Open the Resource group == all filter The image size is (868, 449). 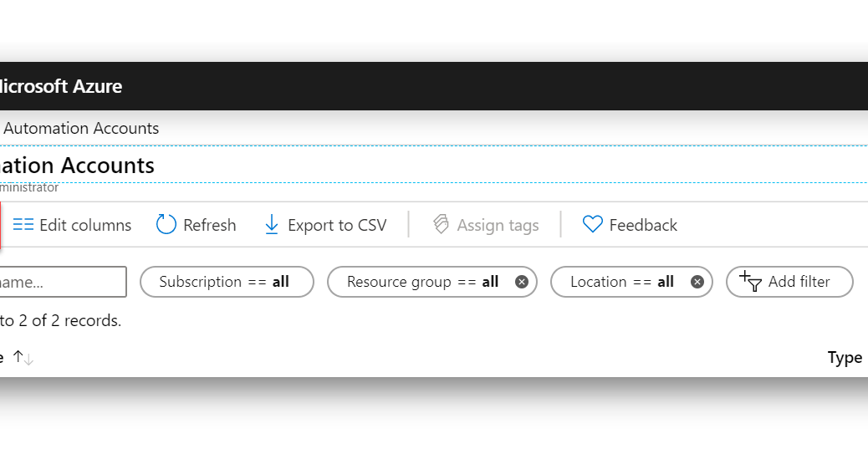coord(432,282)
